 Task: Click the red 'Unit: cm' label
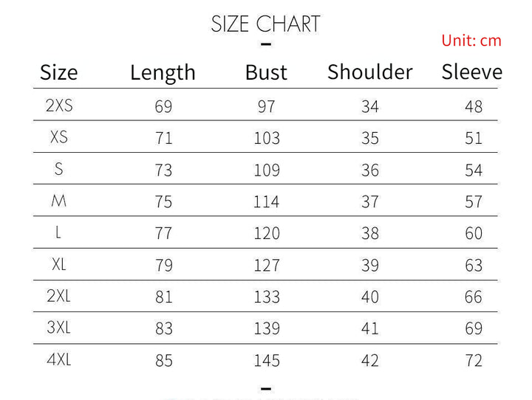pyautogui.click(x=471, y=41)
